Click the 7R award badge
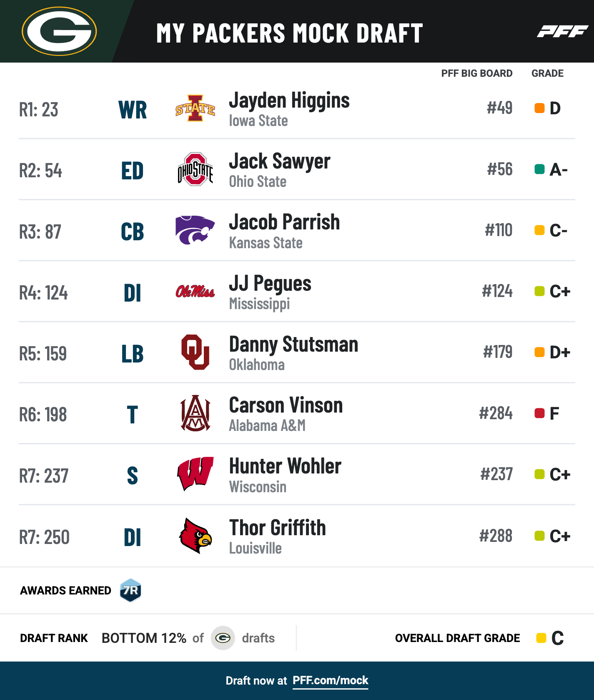 130,590
